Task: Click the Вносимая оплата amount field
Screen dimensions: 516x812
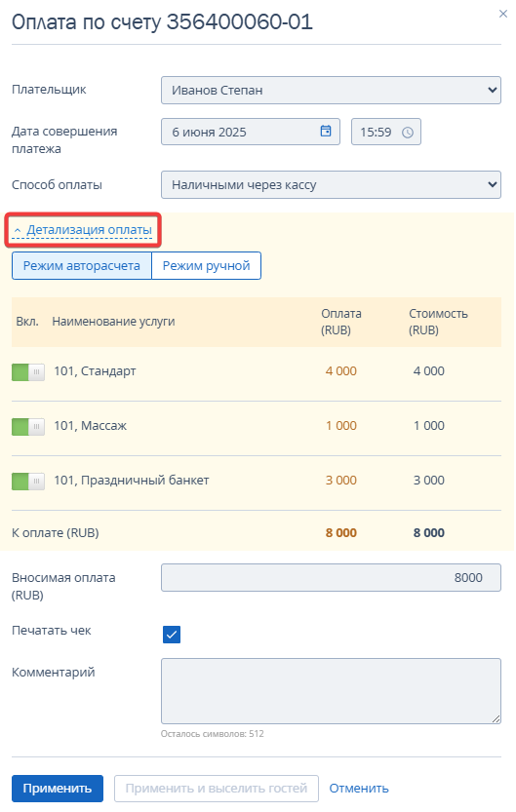Action: [331, 577]
